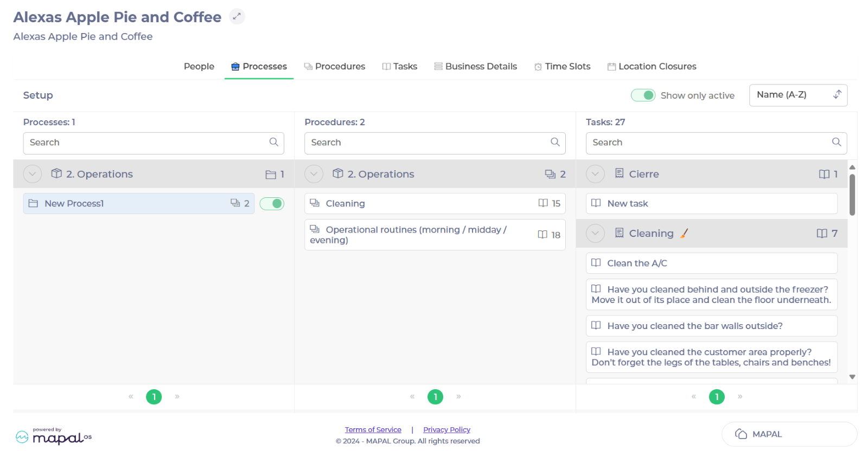Click next page arrows in Processes pagination

coord(177,396)
